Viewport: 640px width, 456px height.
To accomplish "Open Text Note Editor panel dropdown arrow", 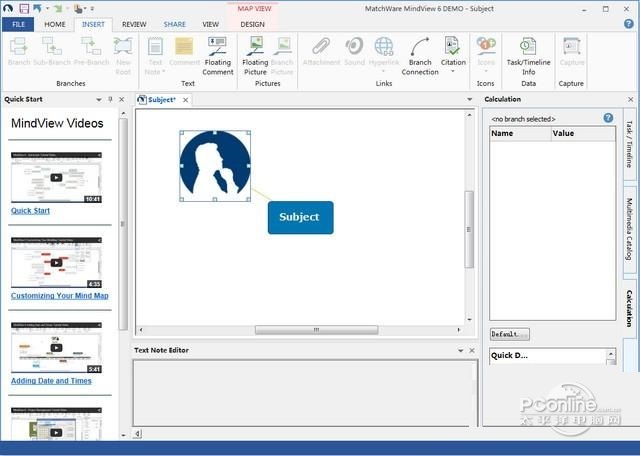I will 461,351.
